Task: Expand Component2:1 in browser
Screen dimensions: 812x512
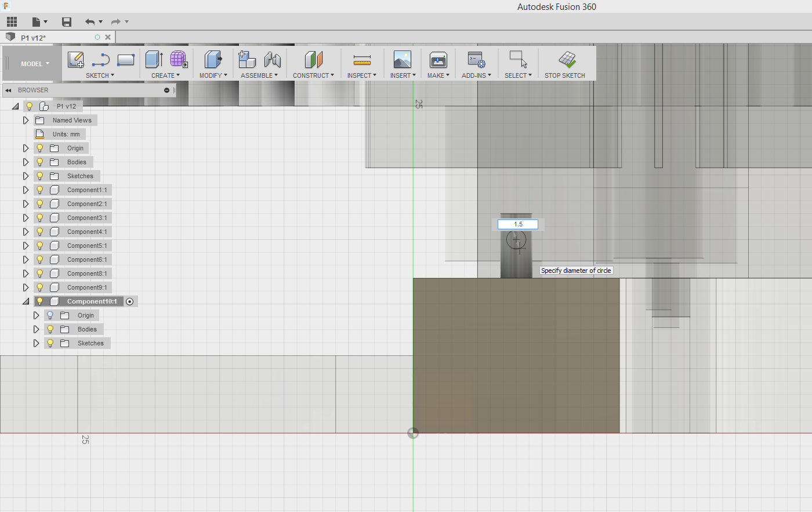Action: (26, 204)
